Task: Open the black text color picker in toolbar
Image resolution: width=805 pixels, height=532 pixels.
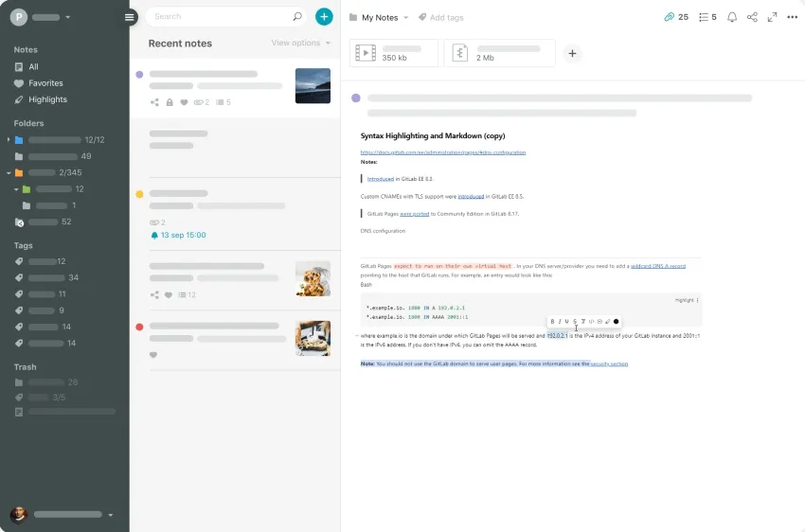Action: pos(617,322)
